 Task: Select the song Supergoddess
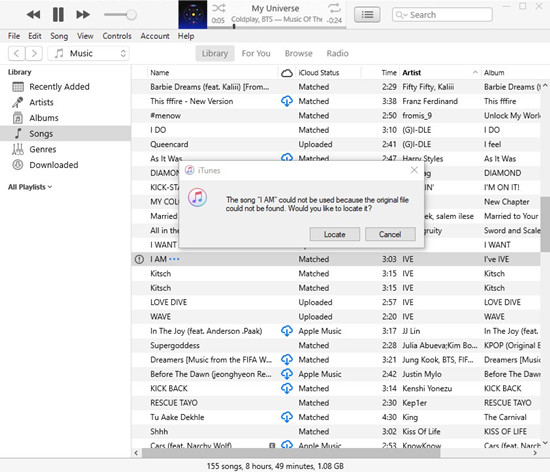[336, 345]
